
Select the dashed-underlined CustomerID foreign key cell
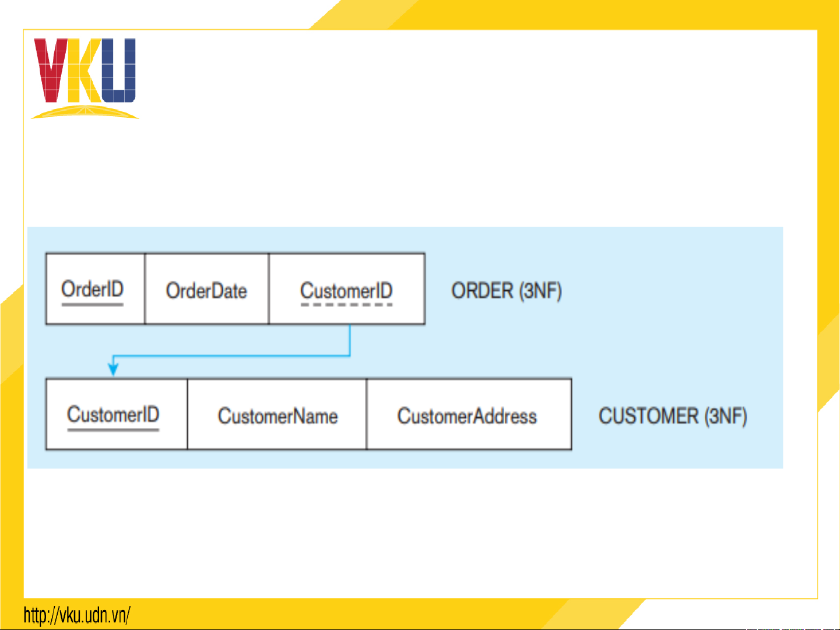pyautogui.click(x=346, y=290)
